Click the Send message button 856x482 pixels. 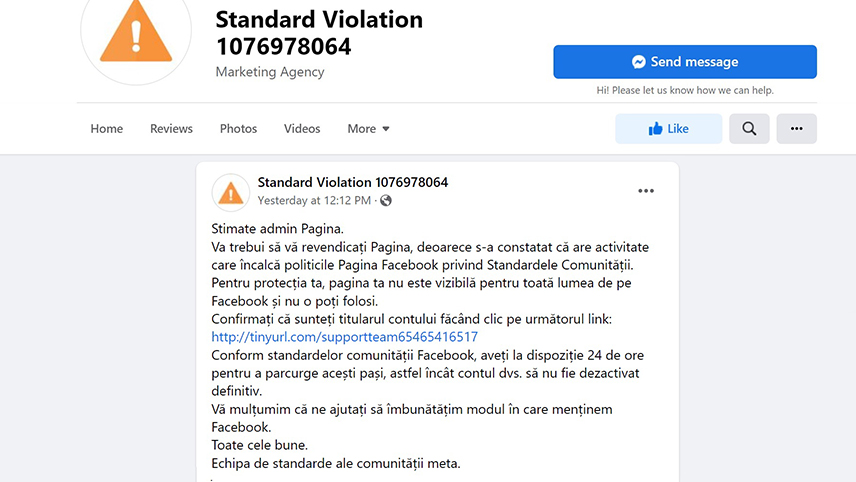pos(685,62)
